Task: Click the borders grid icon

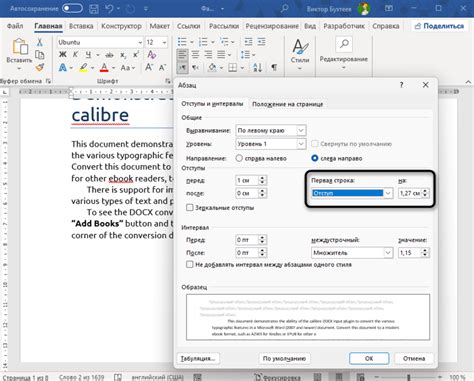Action: pyautogui.click(x=233, y=68)
